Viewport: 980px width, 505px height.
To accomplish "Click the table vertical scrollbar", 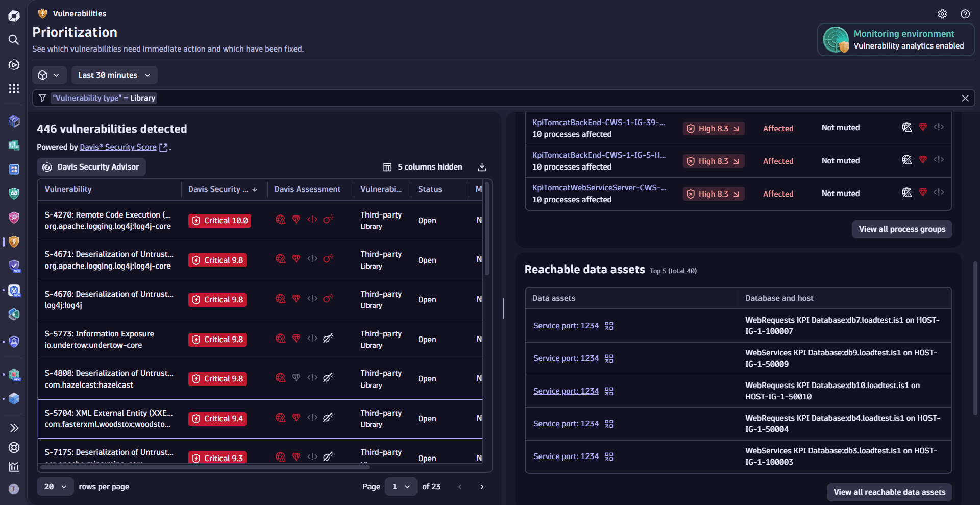I will 487,229.
